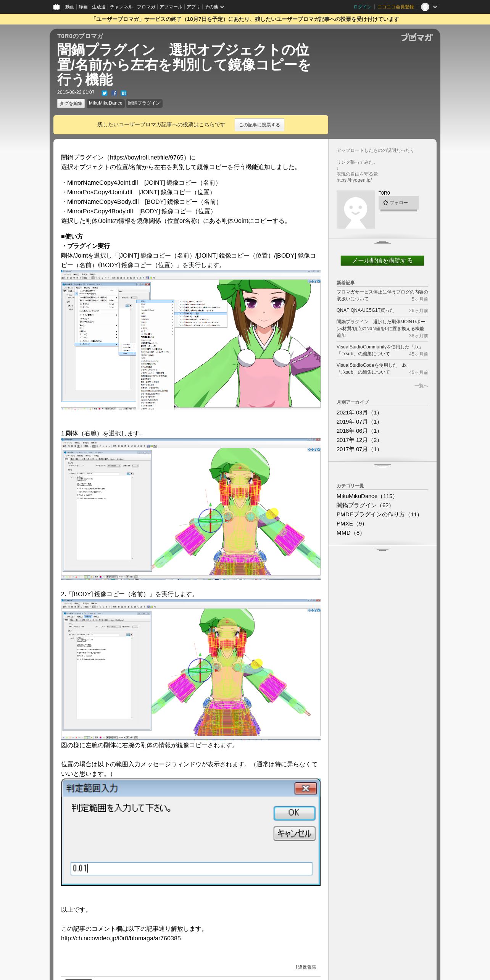Screen dimensions: 490x980
Task: Open VisualStudioCode .fx article link
Action: [373, 369]
